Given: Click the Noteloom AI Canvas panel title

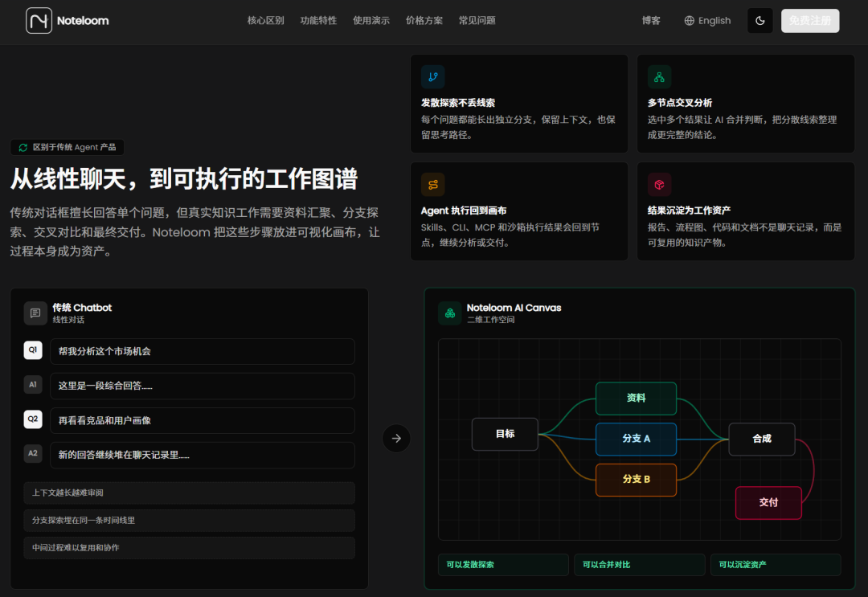Looking at the screenshot, I should click(514, 308).
